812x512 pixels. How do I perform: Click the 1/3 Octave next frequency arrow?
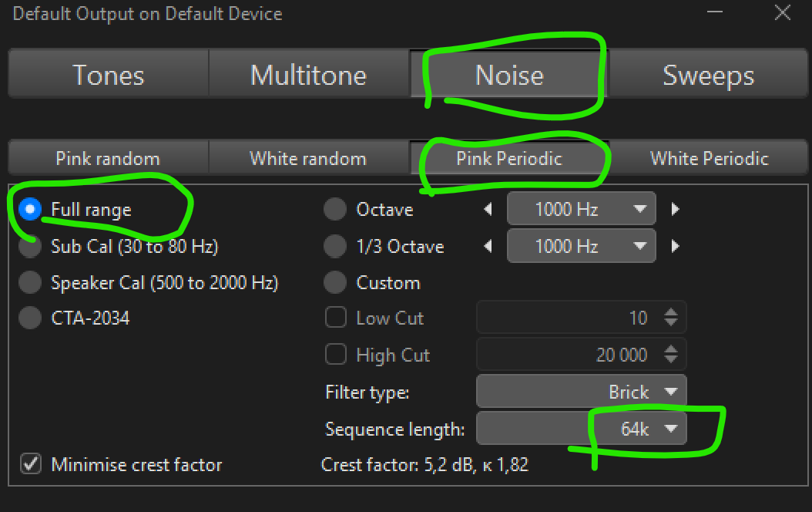point(676,246)
